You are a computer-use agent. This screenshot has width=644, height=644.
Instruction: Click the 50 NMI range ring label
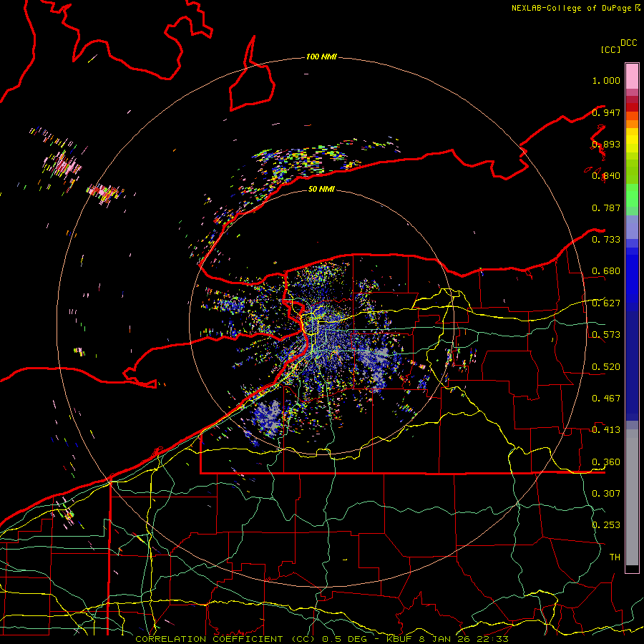[321, 189]
